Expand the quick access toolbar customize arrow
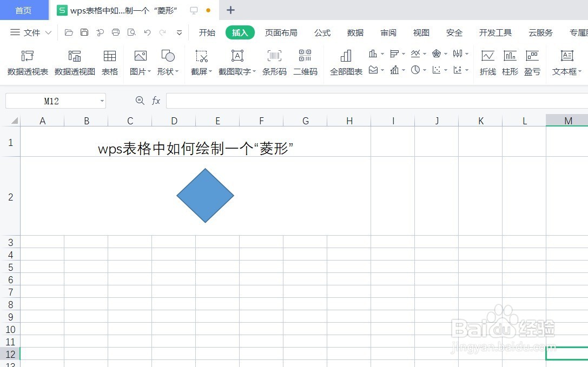The width and height of the screenshot is (588, 367). coord(179,33)
